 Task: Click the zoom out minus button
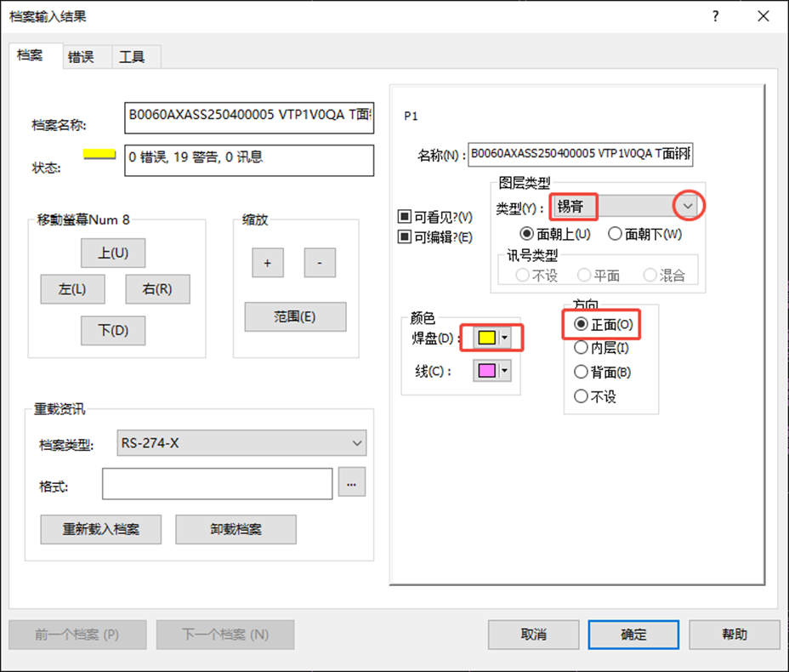click(320, 264)
